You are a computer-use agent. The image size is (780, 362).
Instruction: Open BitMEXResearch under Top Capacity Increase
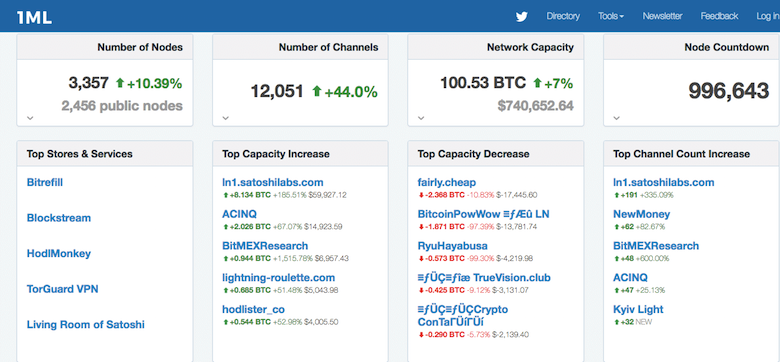pyautogui.click(x=265, y=246)
